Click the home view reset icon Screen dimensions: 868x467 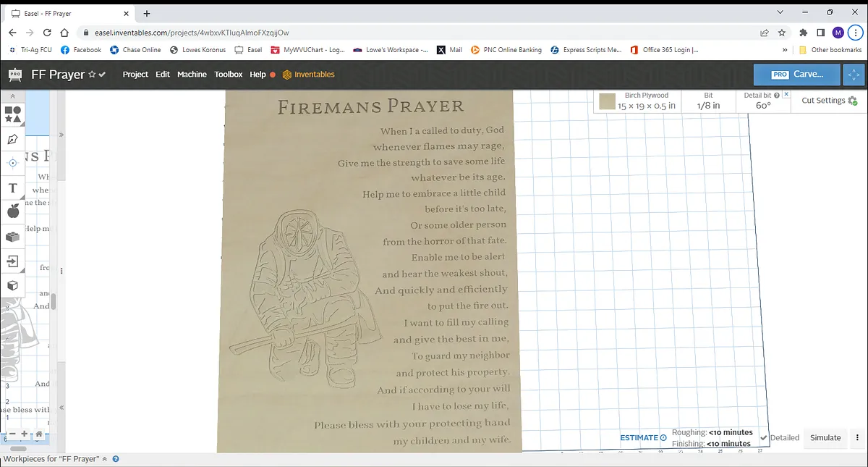pos(38,434)
